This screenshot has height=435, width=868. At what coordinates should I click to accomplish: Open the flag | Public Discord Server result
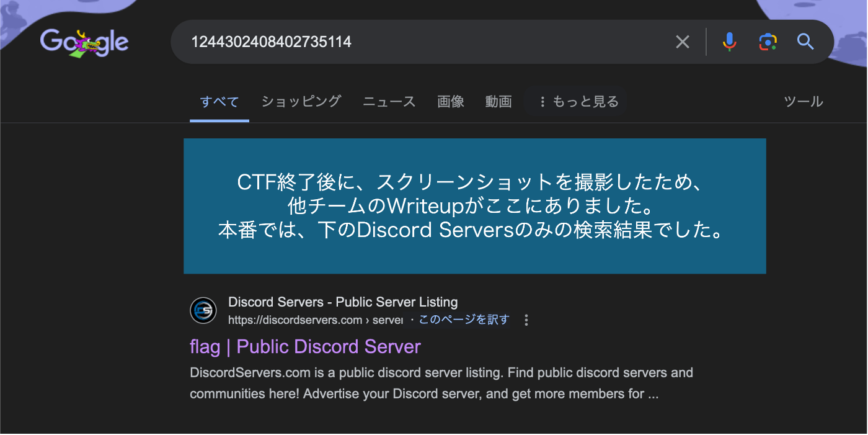click(x=305, y=346)
